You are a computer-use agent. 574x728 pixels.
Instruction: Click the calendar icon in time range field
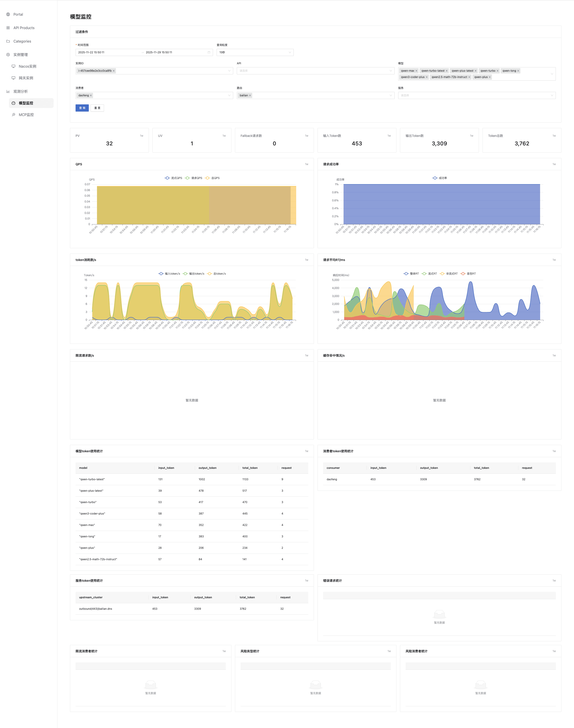pos(209,52)
